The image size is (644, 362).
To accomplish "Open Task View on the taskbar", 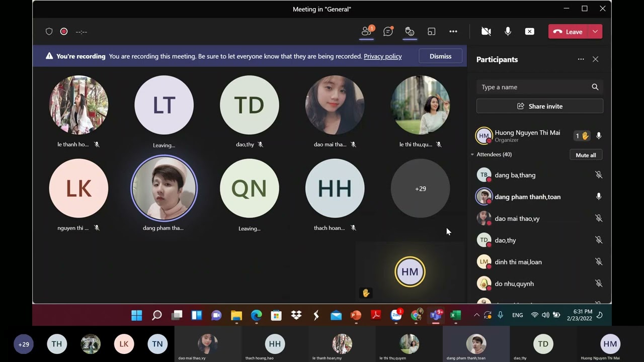I will [177, 315].
